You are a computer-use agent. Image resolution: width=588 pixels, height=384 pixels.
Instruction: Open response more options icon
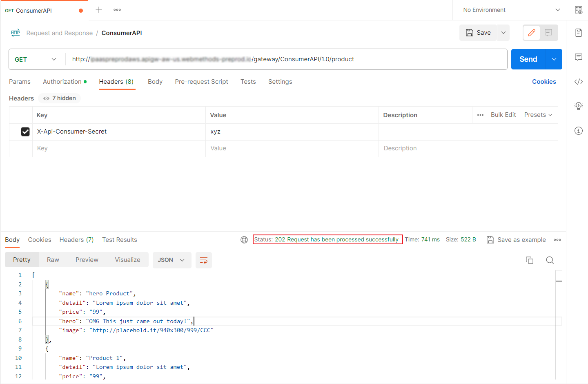point(557,240)
